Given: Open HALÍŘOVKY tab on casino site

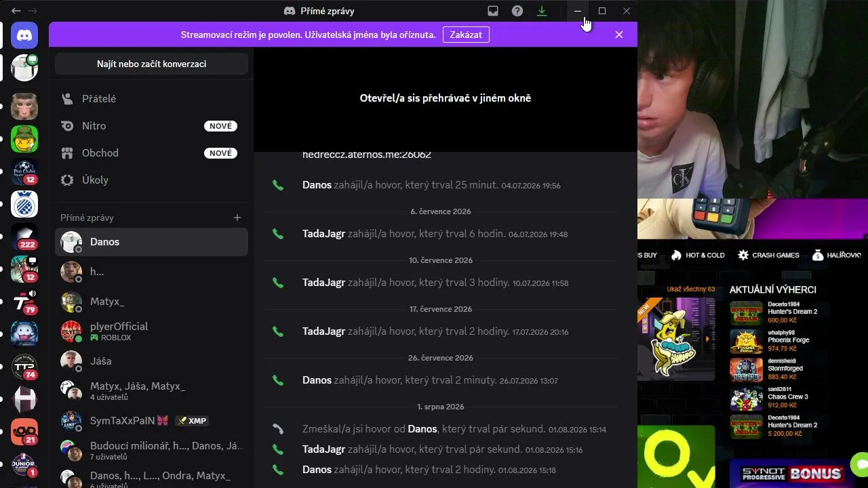Looking at the screenshot, I should (837, 256).
